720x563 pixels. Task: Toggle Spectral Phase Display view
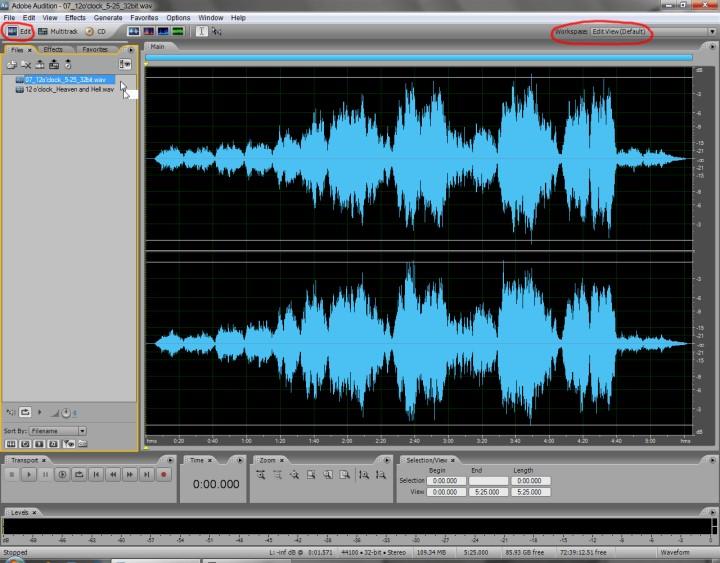178,31
